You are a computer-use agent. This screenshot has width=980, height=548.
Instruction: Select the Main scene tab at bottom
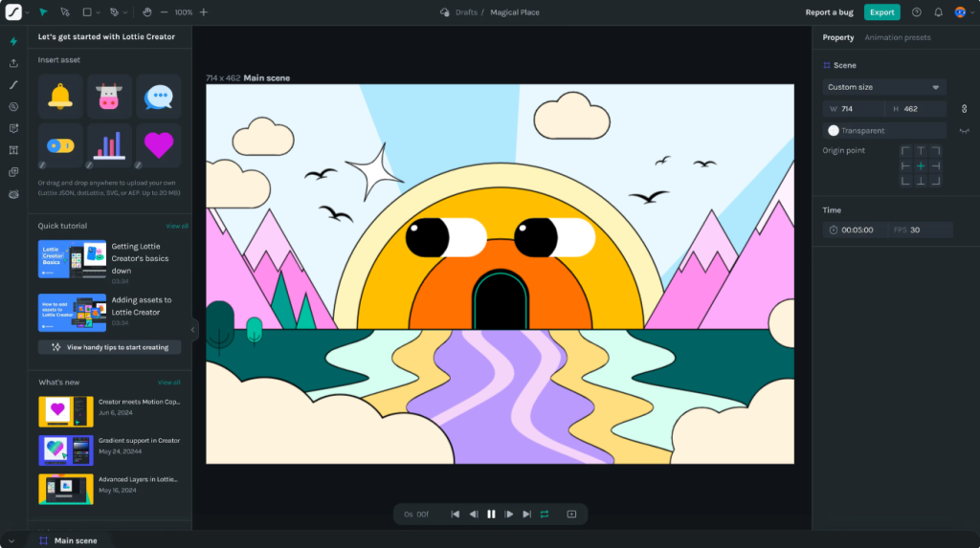click(x=75, y=540)
